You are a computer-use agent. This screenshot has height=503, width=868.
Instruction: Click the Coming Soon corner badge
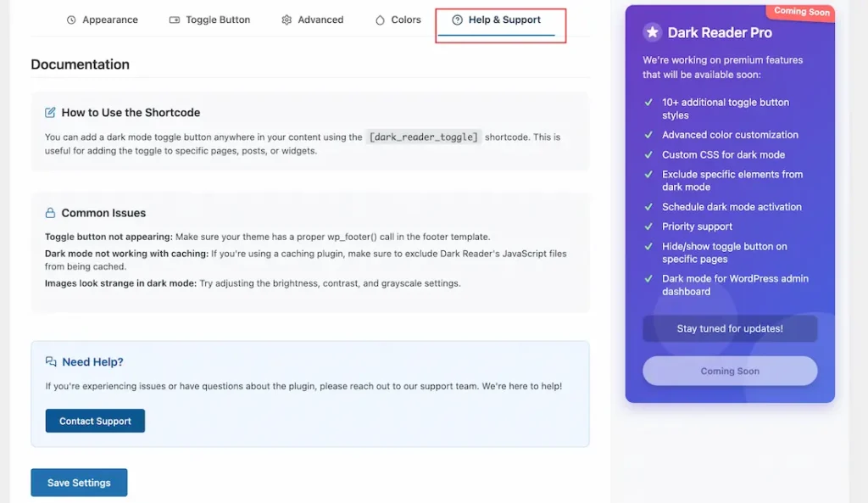[801, 12]
